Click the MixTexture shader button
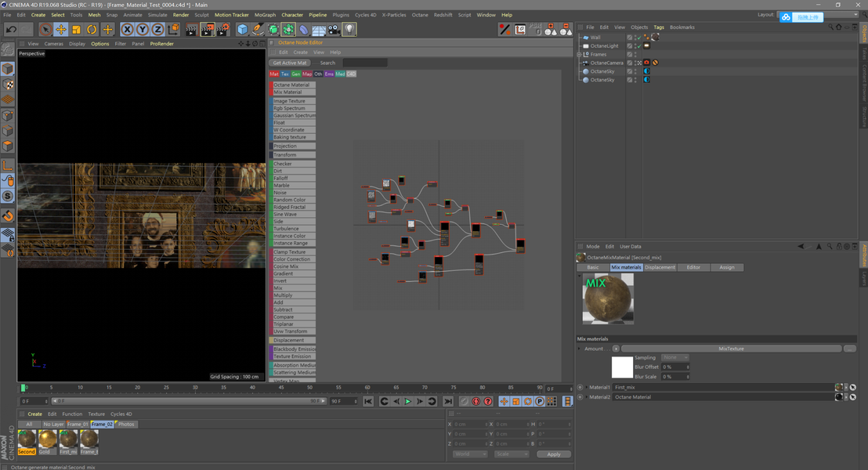 click(x=731, y=349)
